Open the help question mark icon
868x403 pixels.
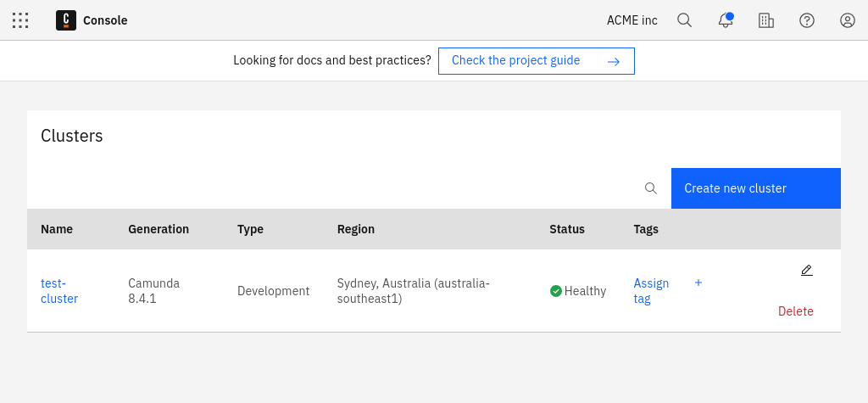pos(807,20)
